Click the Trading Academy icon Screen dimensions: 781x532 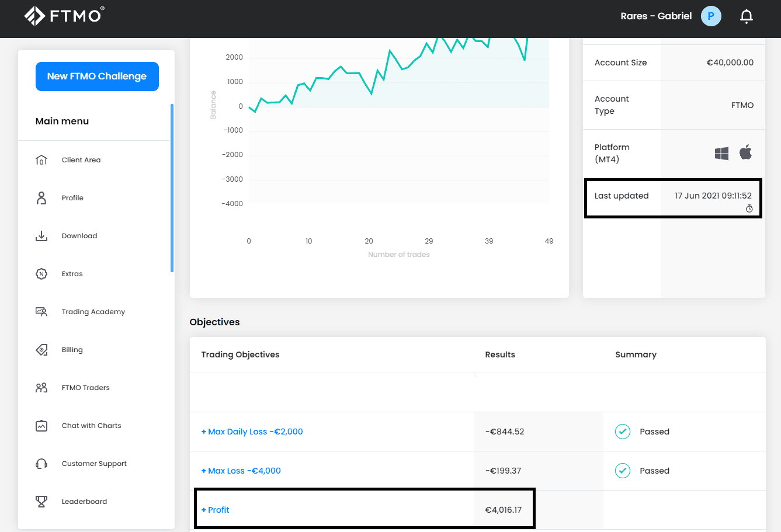point(41,312)
